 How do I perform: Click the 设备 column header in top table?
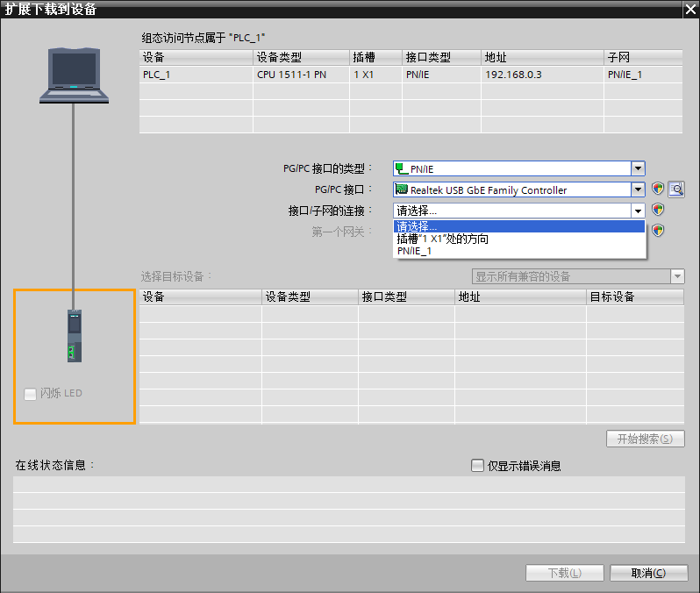[196, 58]
